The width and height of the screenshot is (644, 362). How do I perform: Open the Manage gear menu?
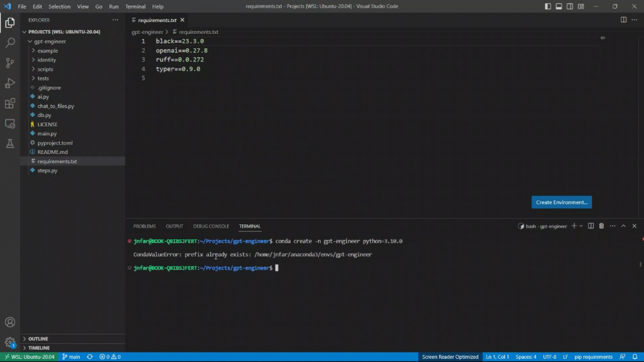(10, 343)
